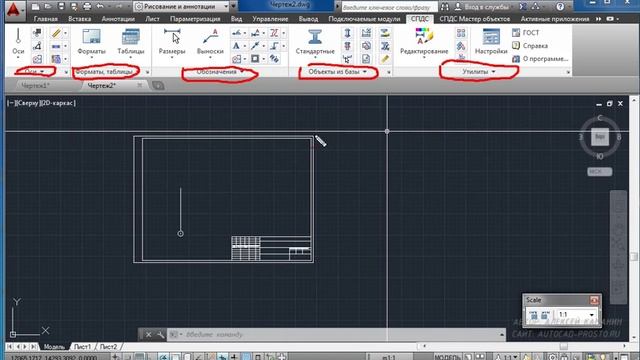Click the New drawing icon in quick access toolbar

click(x=36, y=7)
